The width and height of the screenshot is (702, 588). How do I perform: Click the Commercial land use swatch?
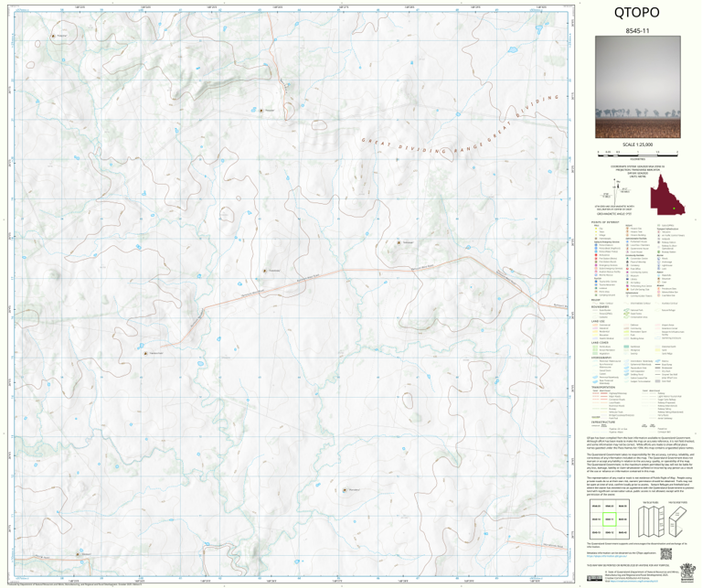[595, 326]
